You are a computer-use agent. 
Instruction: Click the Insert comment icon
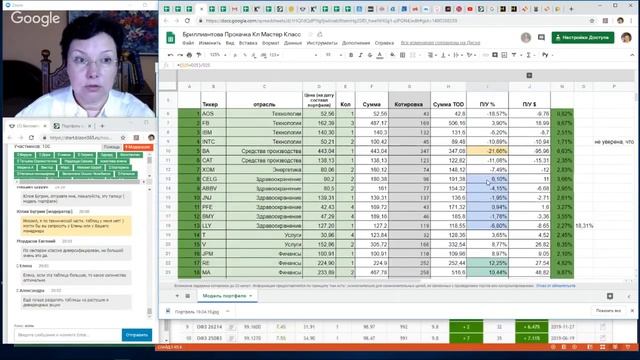495,55
